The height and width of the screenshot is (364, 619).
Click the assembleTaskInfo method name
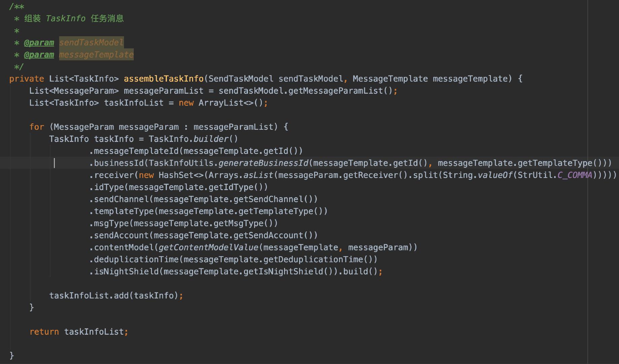(x=163, y=79)
